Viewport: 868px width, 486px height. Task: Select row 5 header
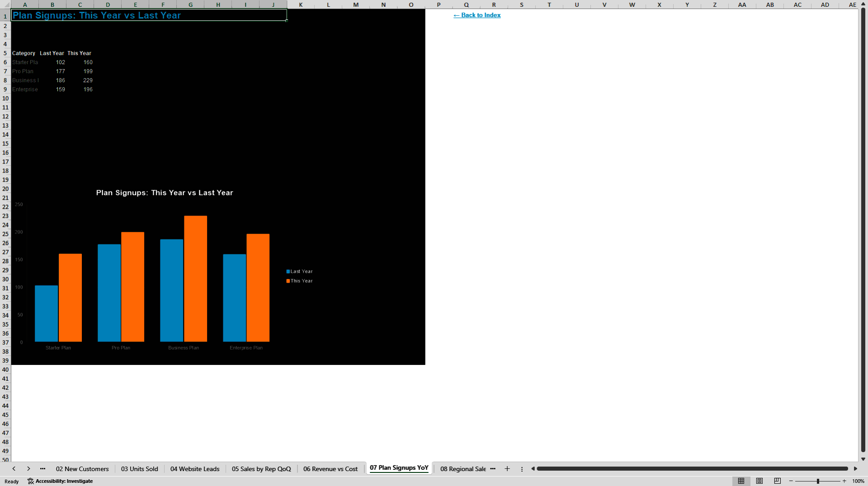pyautogui.click(x=5, y=53)
